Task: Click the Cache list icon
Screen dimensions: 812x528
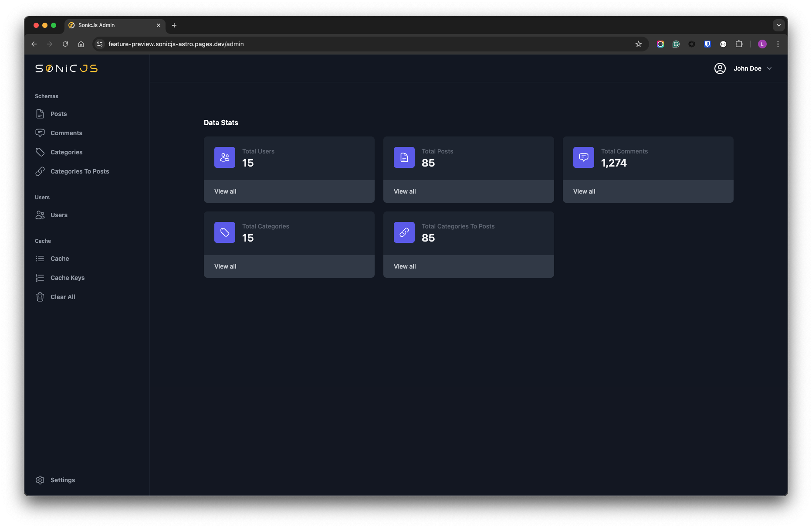Action: coord(40,258)
